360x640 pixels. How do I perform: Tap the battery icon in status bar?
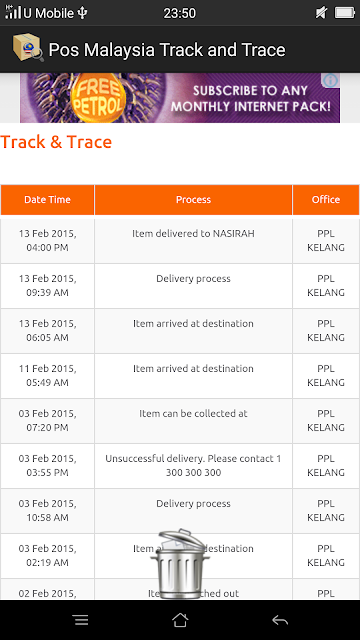tap(345, 13)
